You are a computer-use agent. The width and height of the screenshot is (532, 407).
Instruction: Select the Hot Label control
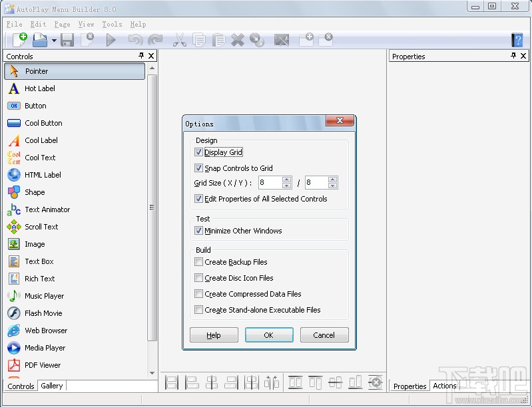(75, 88)
